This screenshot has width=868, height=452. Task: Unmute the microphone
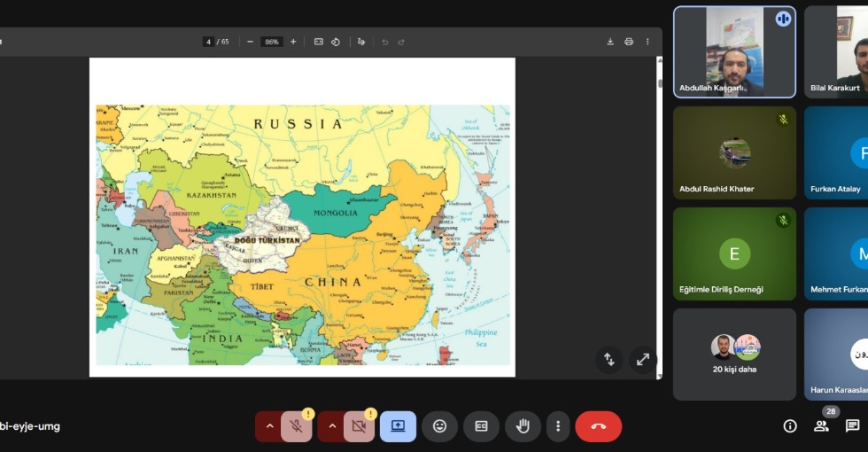click(x=297, y=426)
